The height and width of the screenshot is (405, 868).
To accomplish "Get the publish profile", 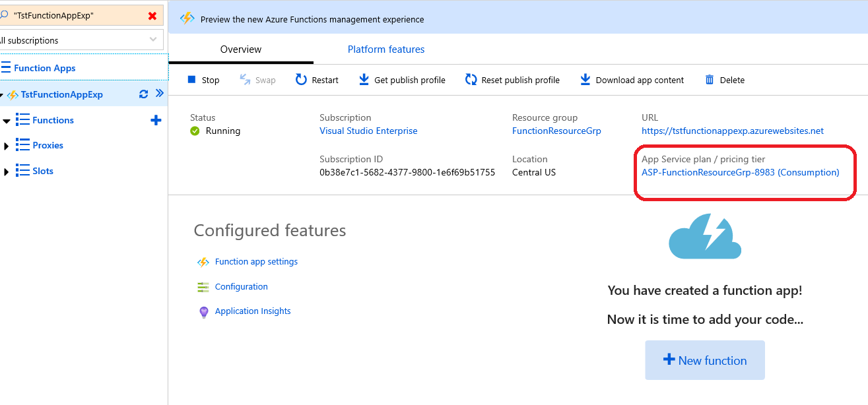I will (402, 80).
